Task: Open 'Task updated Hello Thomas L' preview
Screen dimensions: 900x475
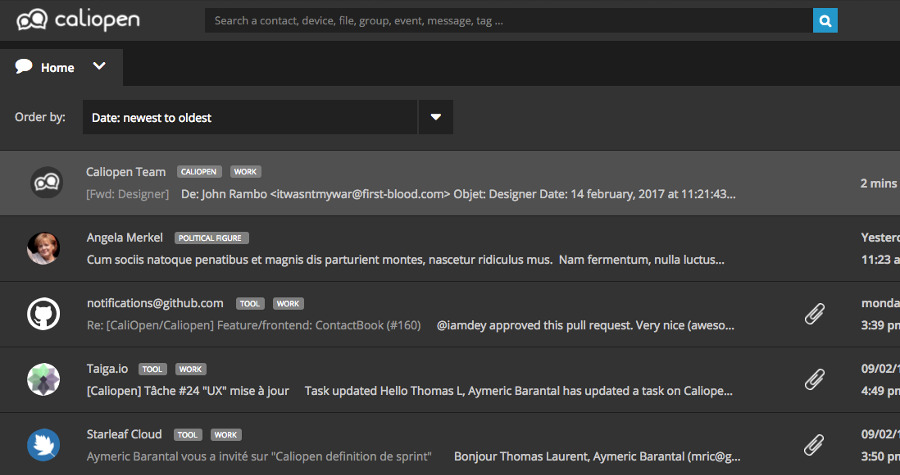Action: (x=518, y=391)
